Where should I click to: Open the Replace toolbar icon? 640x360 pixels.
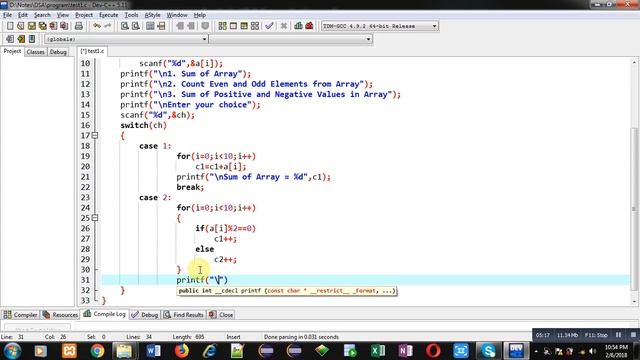click(136, 26)
